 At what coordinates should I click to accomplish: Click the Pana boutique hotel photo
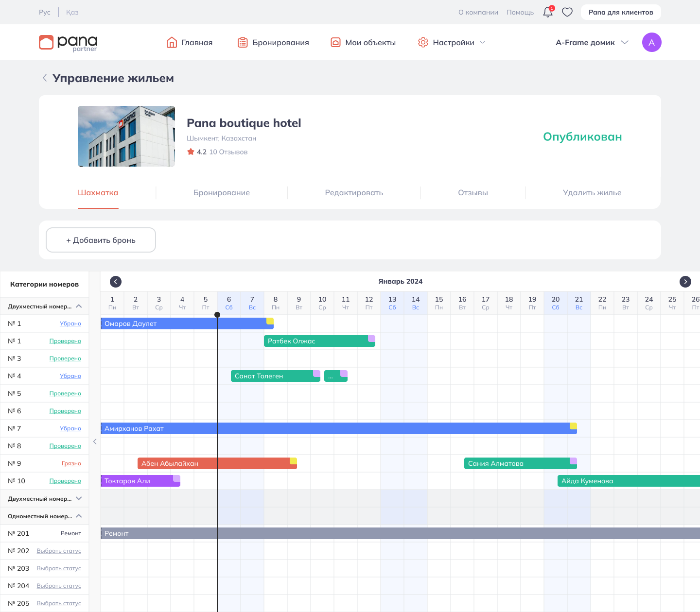click(x=126, y=136)
